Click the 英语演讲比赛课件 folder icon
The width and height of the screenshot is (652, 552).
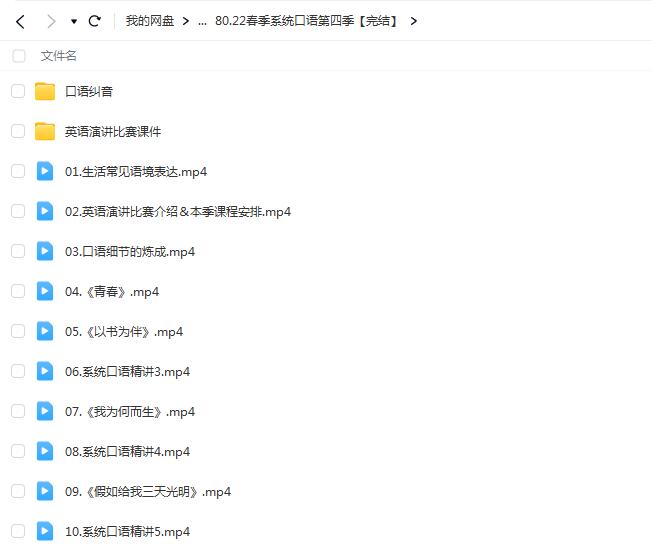point(45,131)
